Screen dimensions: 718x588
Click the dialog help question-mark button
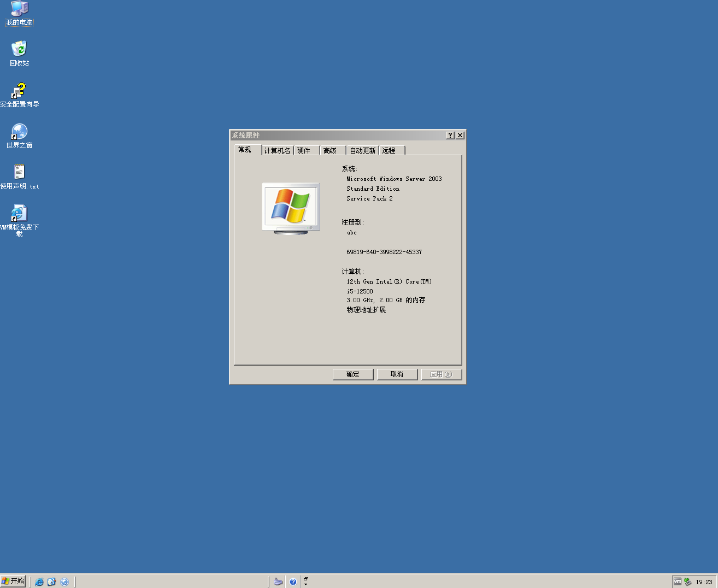pyautogui.click(x=450, y=136)
